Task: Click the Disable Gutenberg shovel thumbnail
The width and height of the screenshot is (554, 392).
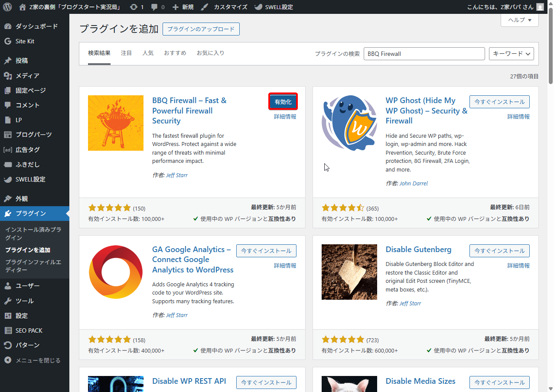Action: tap(349, 272)
